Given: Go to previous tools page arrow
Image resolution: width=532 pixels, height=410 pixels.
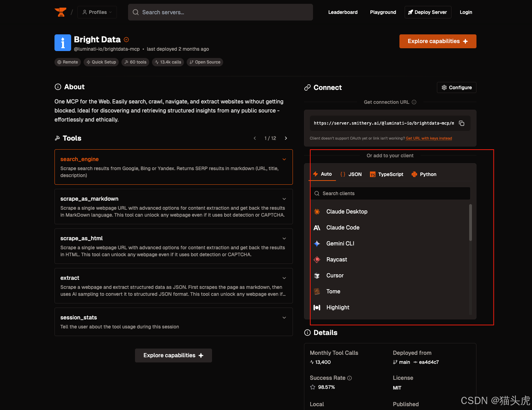Looking at the screenshot, I should pyautogui.click(x=255, y=138).
